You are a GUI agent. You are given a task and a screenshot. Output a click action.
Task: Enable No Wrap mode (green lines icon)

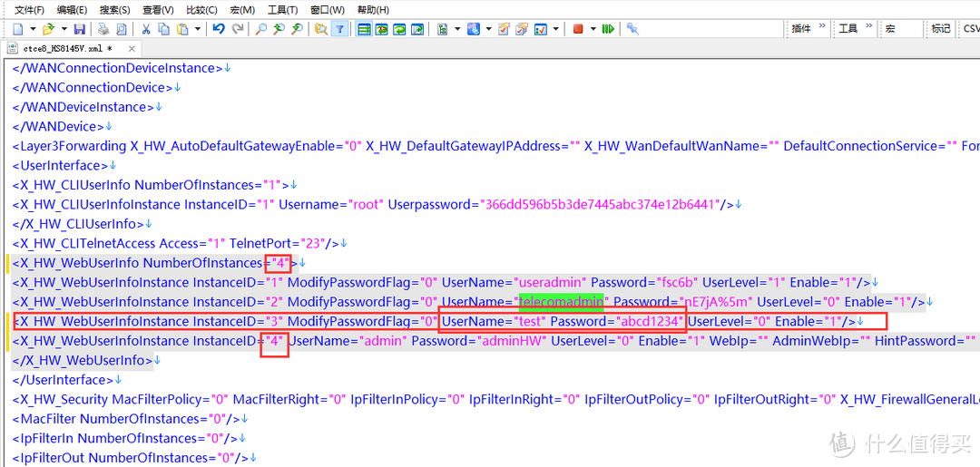click(x=364, y=29)
